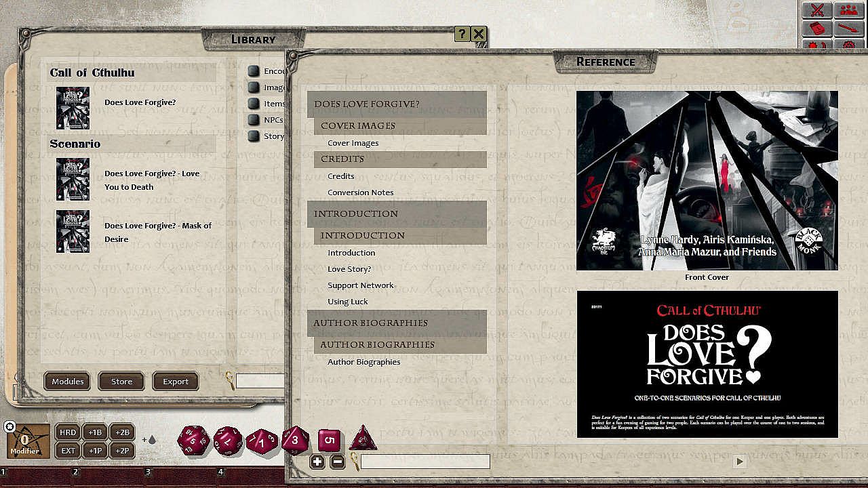
Task: Click the Store button in Library
Action: pyautogui.click(x=121, y=381)
